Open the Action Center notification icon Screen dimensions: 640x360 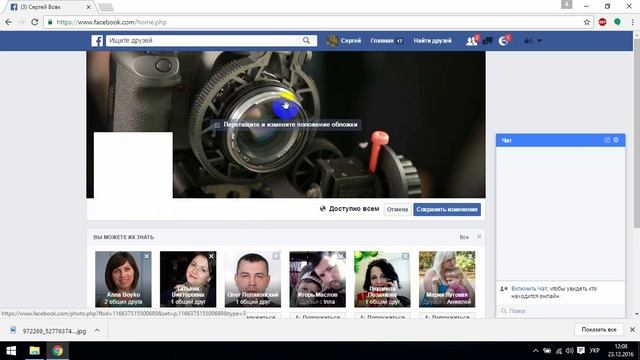pos(581,351)
